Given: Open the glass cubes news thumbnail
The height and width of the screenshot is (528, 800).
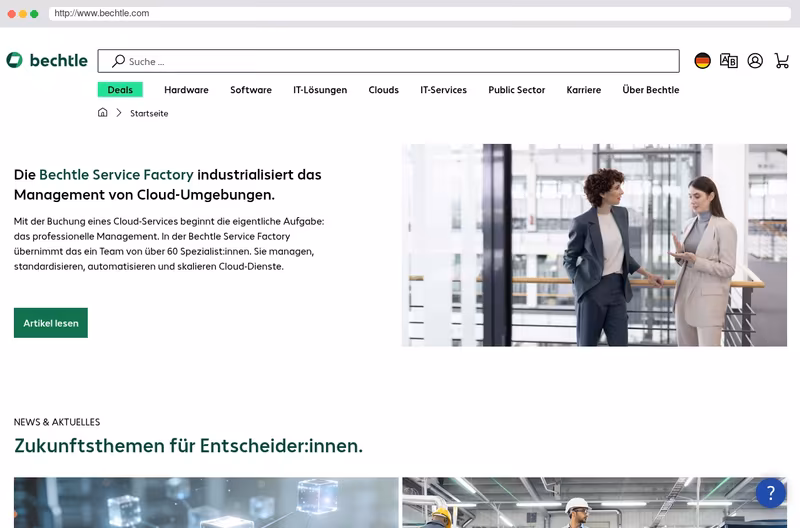Looking at the screenshot, I should tap(206, 502).
